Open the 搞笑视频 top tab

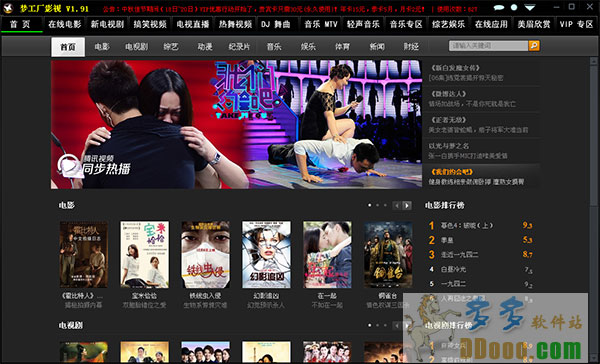pyautogui.click(x=150, y=24)
